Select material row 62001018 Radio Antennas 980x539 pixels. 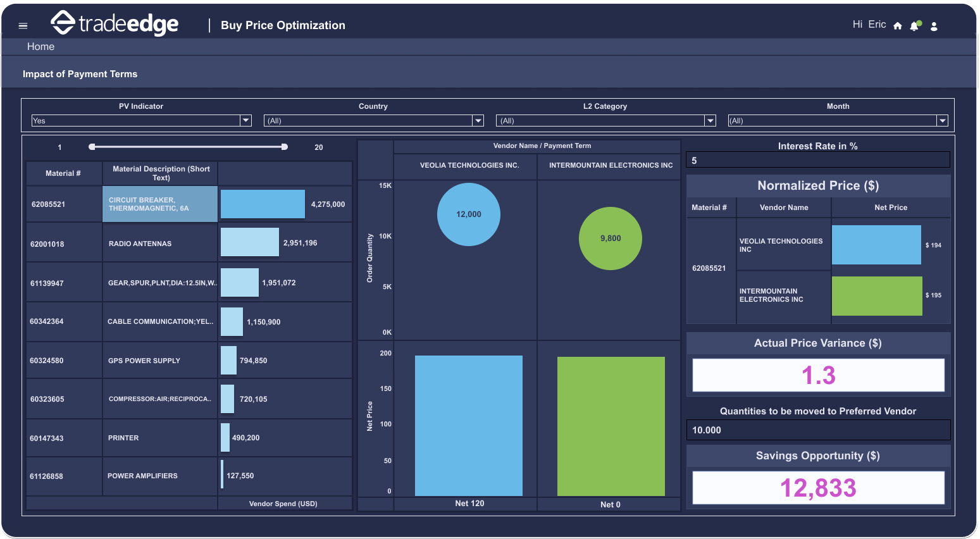pos(140,244)
